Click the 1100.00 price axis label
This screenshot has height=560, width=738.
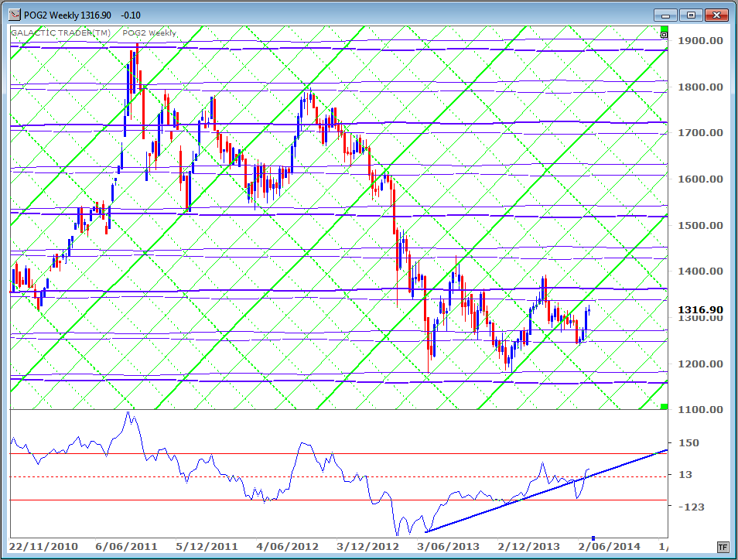pyautogui.click(x=700, y=409)
